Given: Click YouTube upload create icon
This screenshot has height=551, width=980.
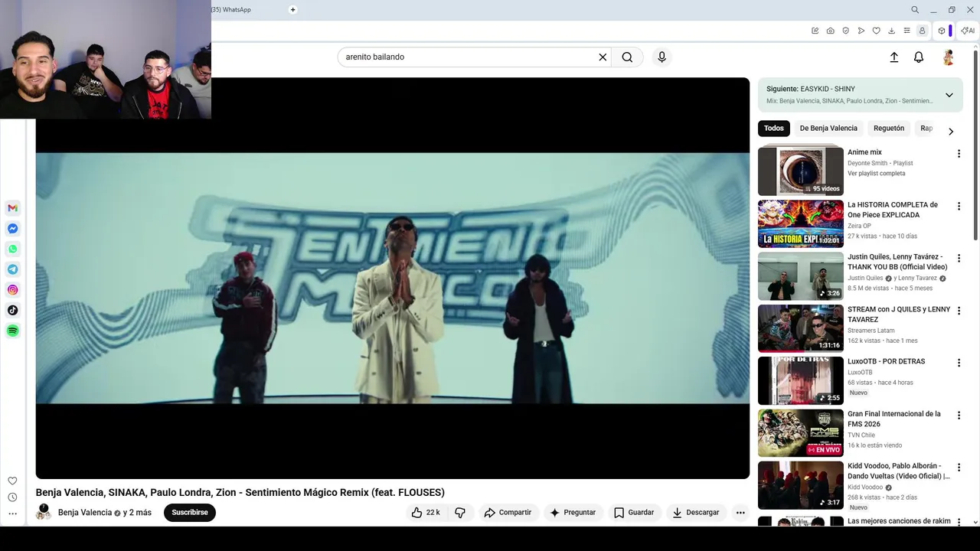Looking at the screenshot, I should tap(893, 57).
